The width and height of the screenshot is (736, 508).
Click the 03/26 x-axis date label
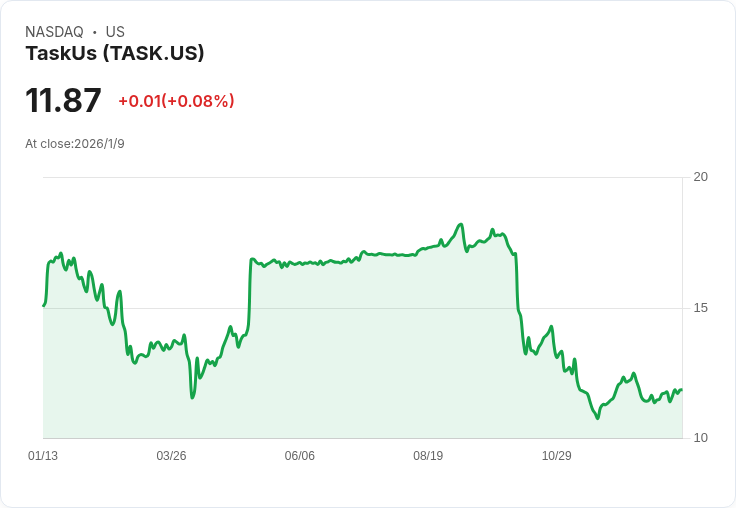(x=171, y=456)
